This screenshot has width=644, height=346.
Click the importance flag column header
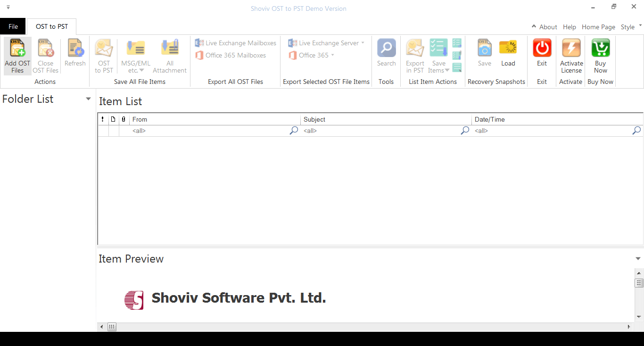(x=103, y=119)
